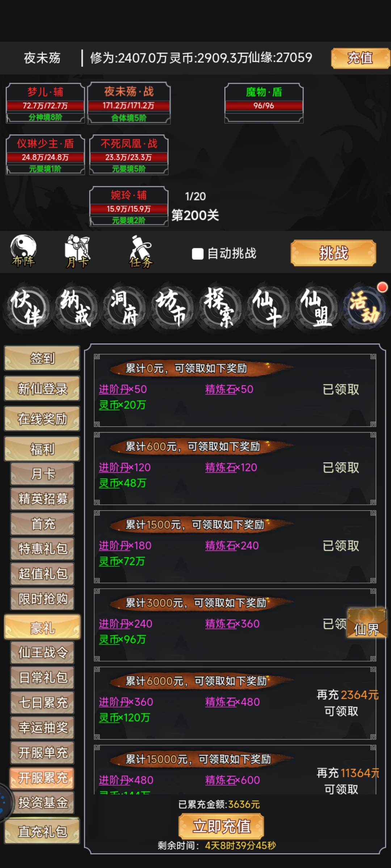
Task: Click the 立即充值 recharge now button
Action: pyautogui.click(x=222, y=826)
